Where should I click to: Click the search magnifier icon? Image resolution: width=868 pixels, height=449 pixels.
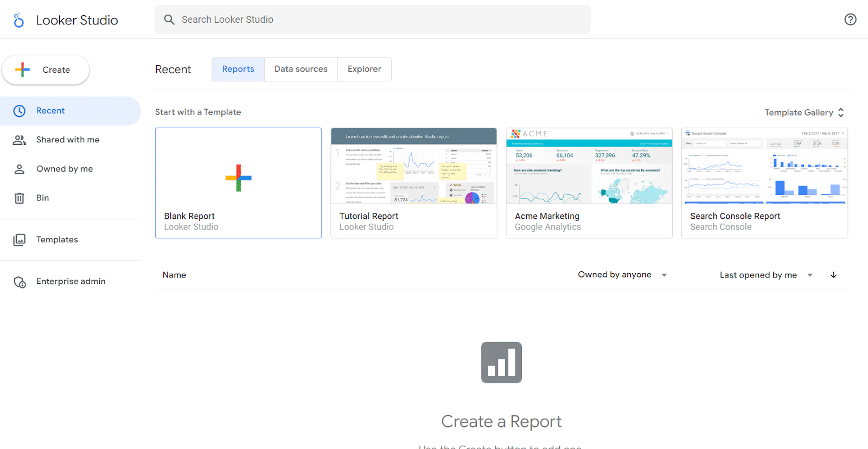[169, 20]
